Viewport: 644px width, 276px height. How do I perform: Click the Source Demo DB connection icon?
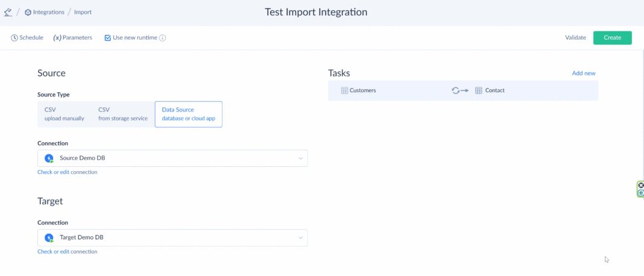click(x=49, y=158)
